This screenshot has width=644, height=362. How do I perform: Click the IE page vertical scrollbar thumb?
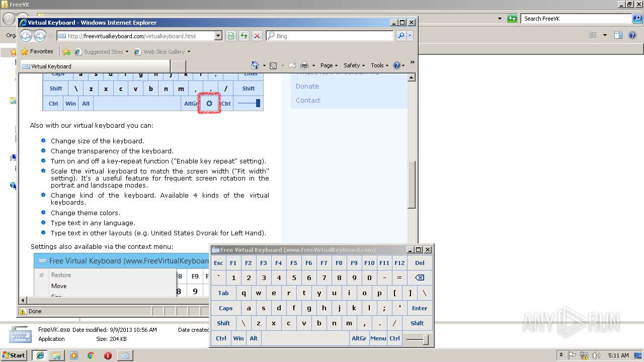pyautogui.click(x=411, y=184)
